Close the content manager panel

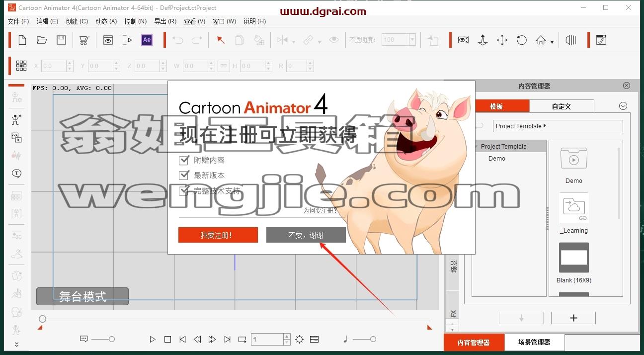coord(627,86)
